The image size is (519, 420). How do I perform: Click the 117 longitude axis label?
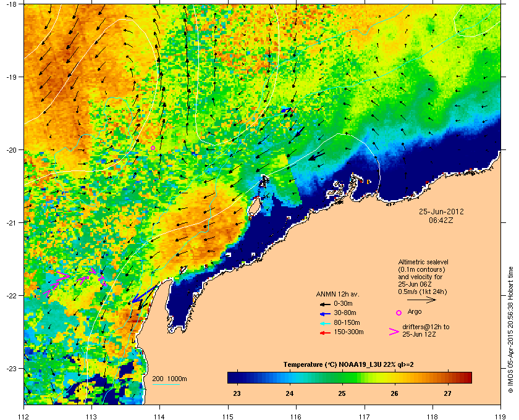tap(364, 416)
